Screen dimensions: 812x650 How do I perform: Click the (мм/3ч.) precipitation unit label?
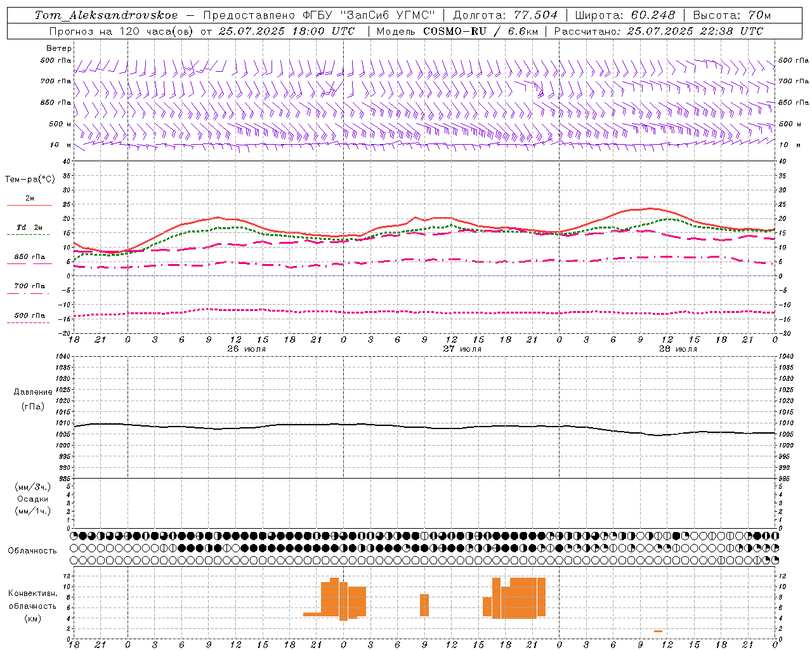coord(32,487)
